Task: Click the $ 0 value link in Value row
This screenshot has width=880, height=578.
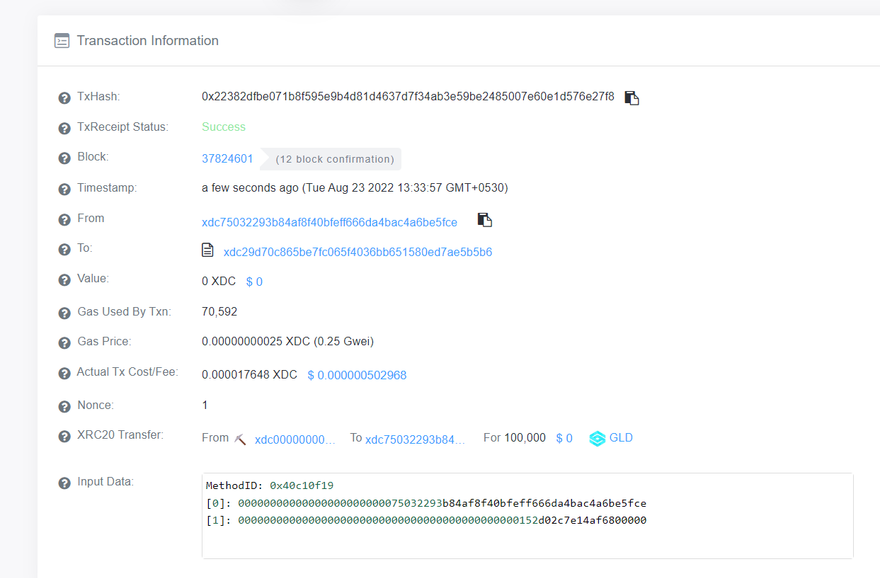Action: pos(254,282)
